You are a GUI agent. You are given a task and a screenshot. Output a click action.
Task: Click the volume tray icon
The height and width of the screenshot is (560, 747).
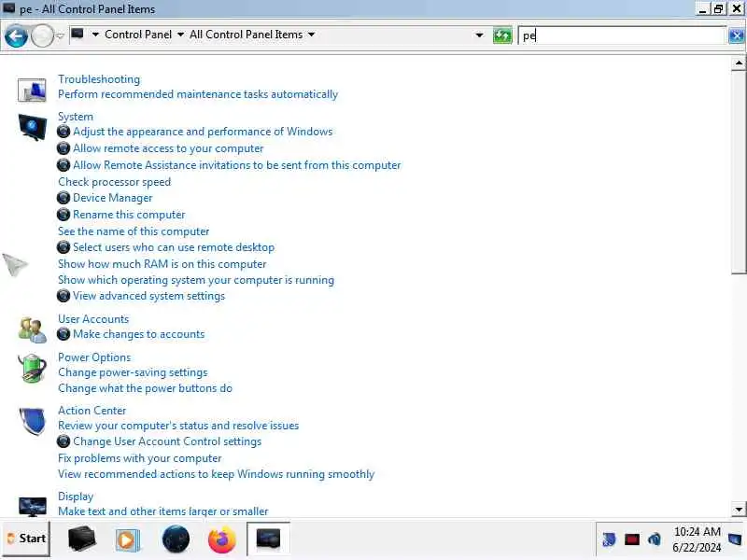(x=655, y=539)
